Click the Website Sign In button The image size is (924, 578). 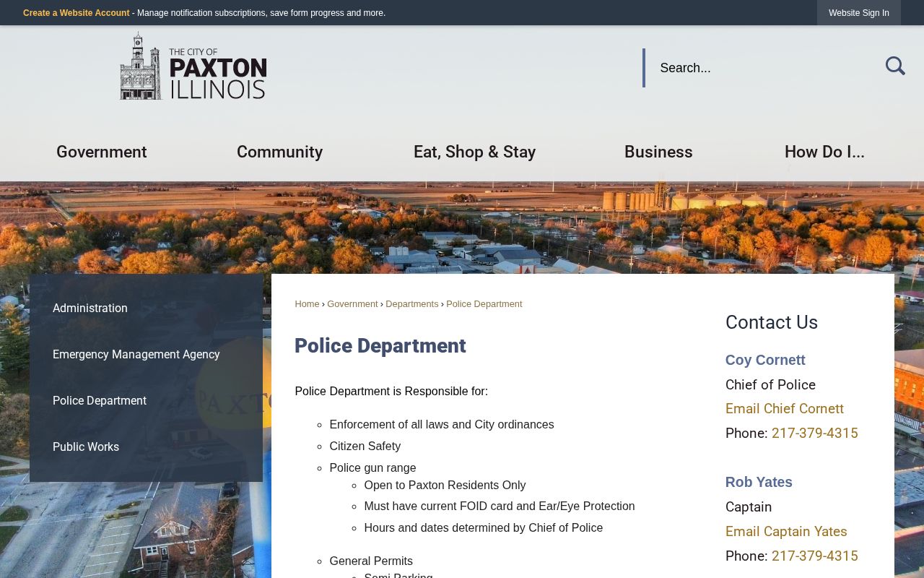pos(859,13)
